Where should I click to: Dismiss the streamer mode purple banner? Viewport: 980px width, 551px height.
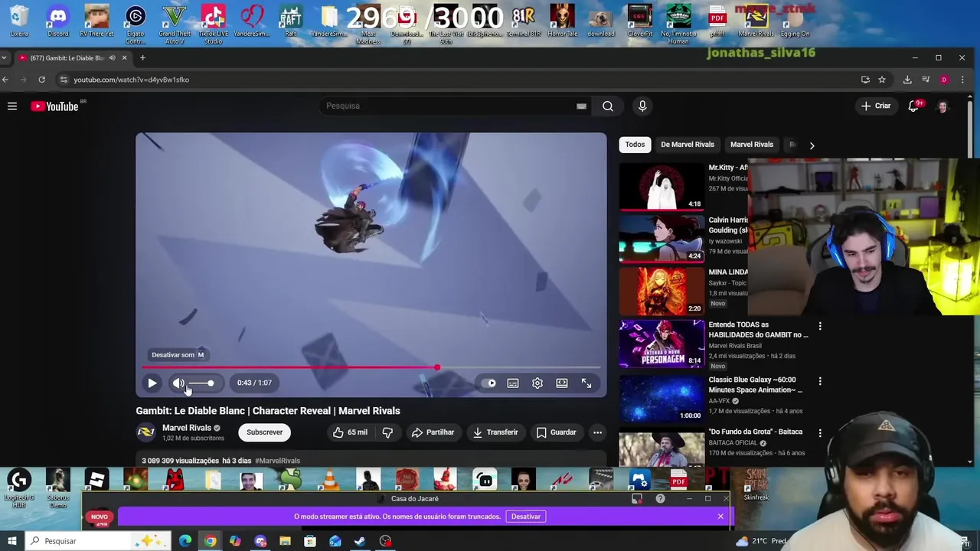pyautogui.click(x=720, y=517)
